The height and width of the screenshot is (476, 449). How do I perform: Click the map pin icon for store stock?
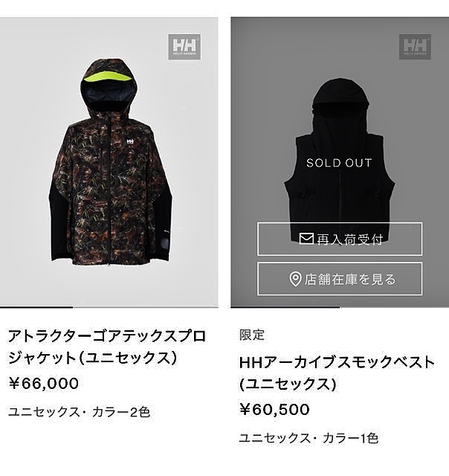point(295,279)
